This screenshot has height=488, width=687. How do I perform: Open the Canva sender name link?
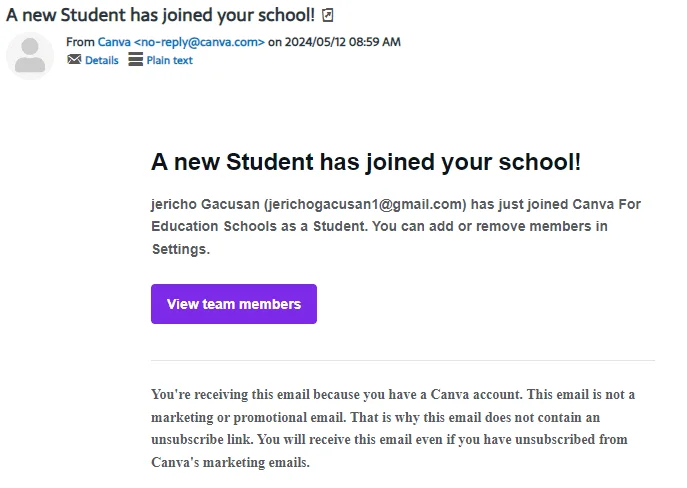tap(114, 42)
